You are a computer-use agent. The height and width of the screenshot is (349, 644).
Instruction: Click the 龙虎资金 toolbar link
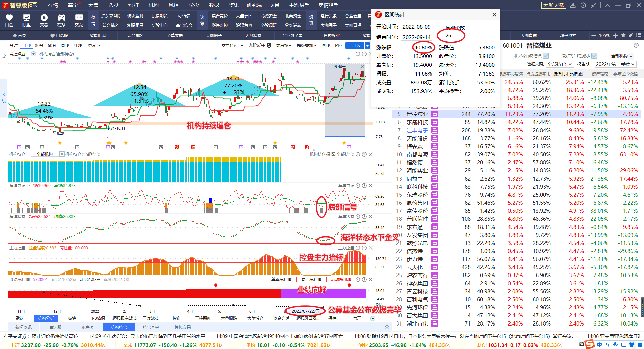[x=269, y=16]
